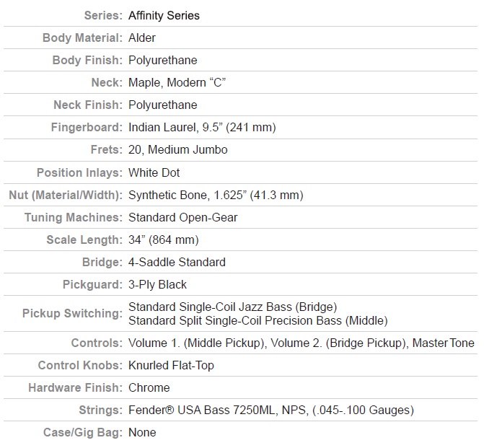Select the 'Body Material:' label
The height and width of the screenshot is (448, 484).
coord(82,38)
